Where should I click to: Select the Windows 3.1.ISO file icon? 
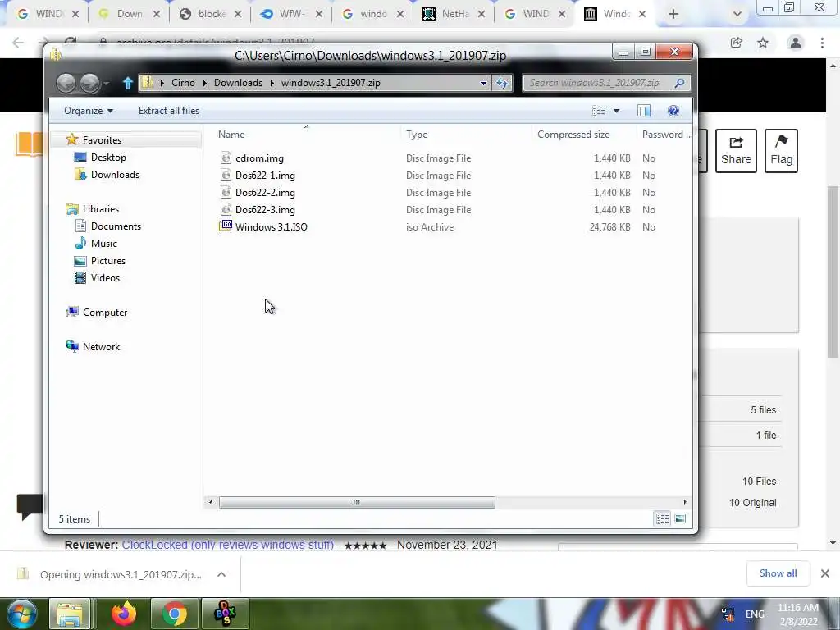click(x=226, y=226)
